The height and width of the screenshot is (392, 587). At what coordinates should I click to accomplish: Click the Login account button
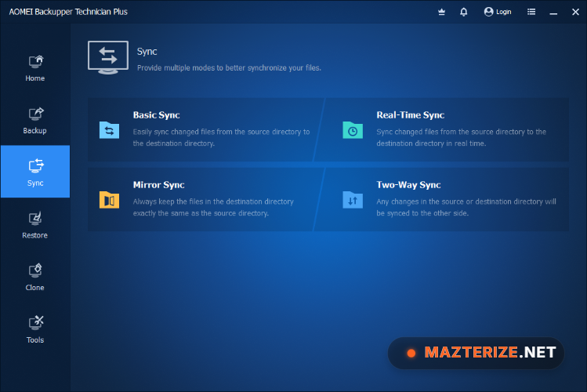pyautogui.click(x=498, y=12)
